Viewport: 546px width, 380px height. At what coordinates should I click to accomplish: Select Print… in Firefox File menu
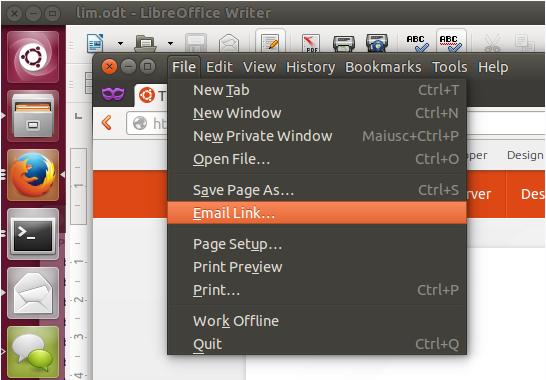pyautogui.click(x=317, y=290)
